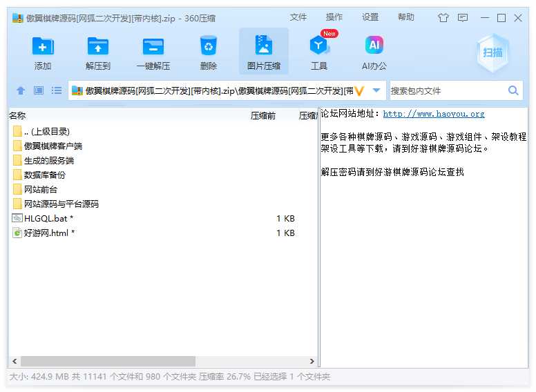
Task: Click the 名称 column header
Action: click(x=17, y=115)
